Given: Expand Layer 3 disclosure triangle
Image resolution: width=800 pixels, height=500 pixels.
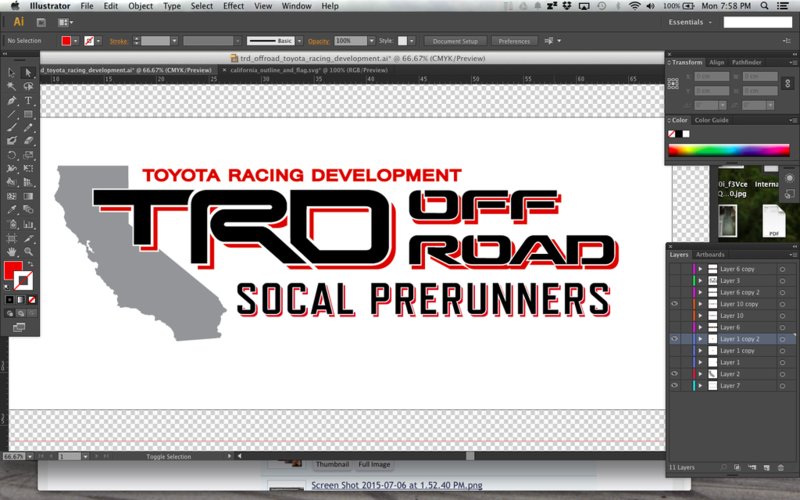Looking at the screenshot, I should [x=701, y=281].
